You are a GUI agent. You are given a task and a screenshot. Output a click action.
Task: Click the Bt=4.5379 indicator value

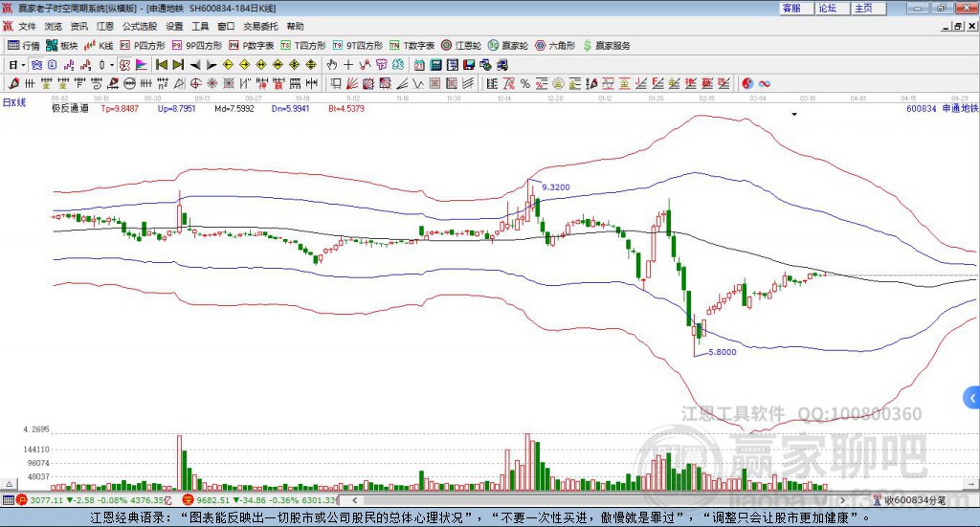pos(346,109)
